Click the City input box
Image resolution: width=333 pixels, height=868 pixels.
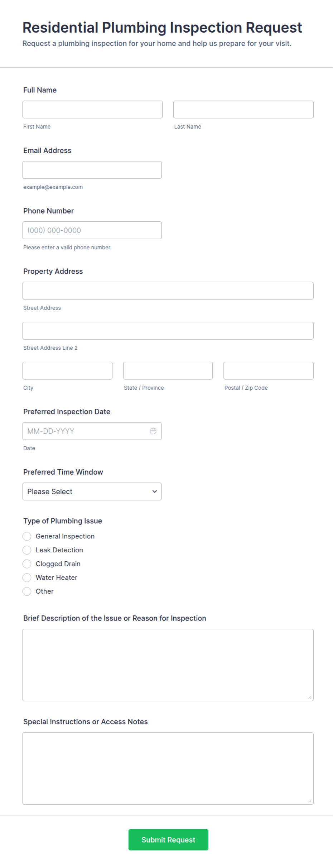tap(67, 371)
